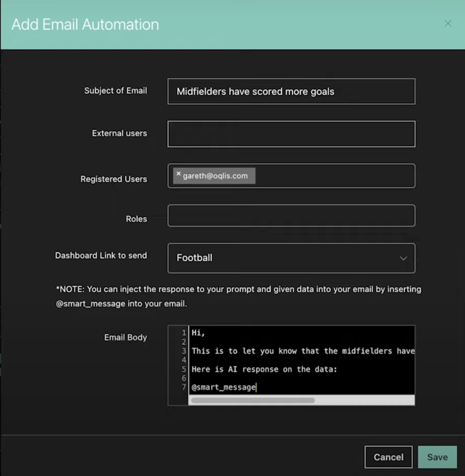Image resolution: width=465 pixels, height=476 pixels.
Task: Click the Add Email Automation title
Action: click(85, 25)
